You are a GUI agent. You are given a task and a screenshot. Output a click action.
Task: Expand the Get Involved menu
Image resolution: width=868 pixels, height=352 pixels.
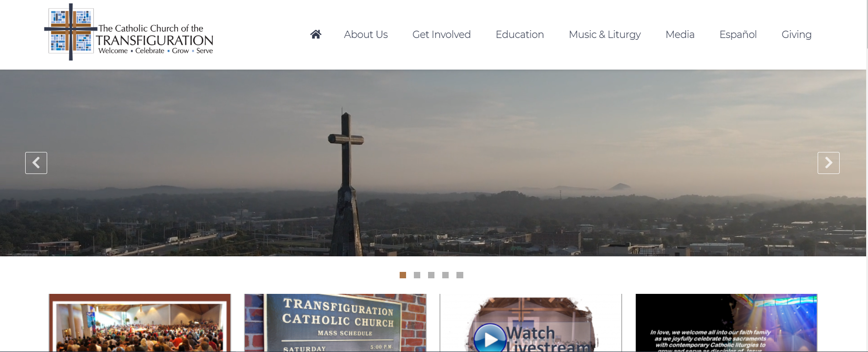point(441,35)
